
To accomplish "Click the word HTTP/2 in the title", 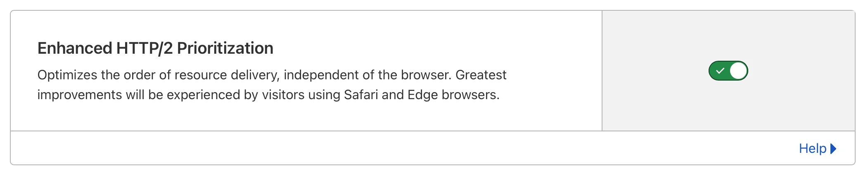I will (144, 48).
